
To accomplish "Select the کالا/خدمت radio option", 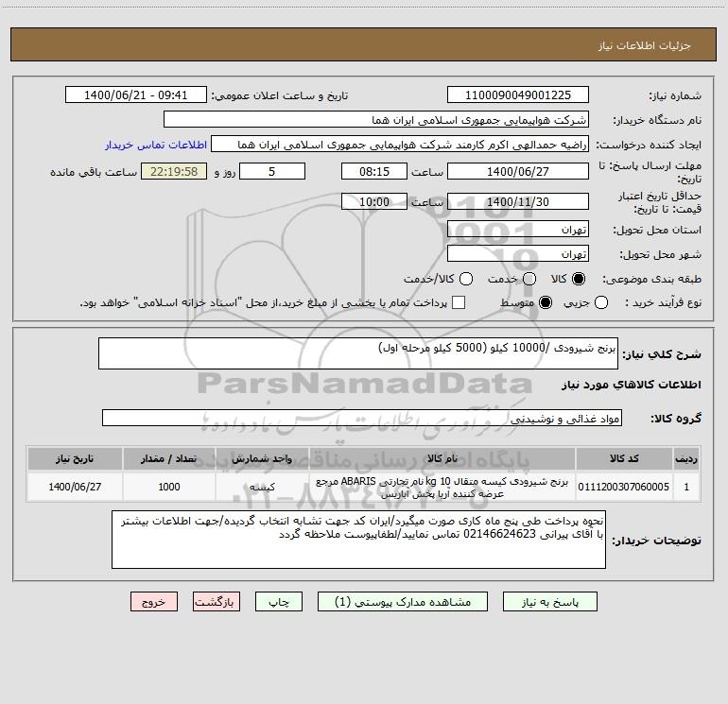I will point(466,279).
